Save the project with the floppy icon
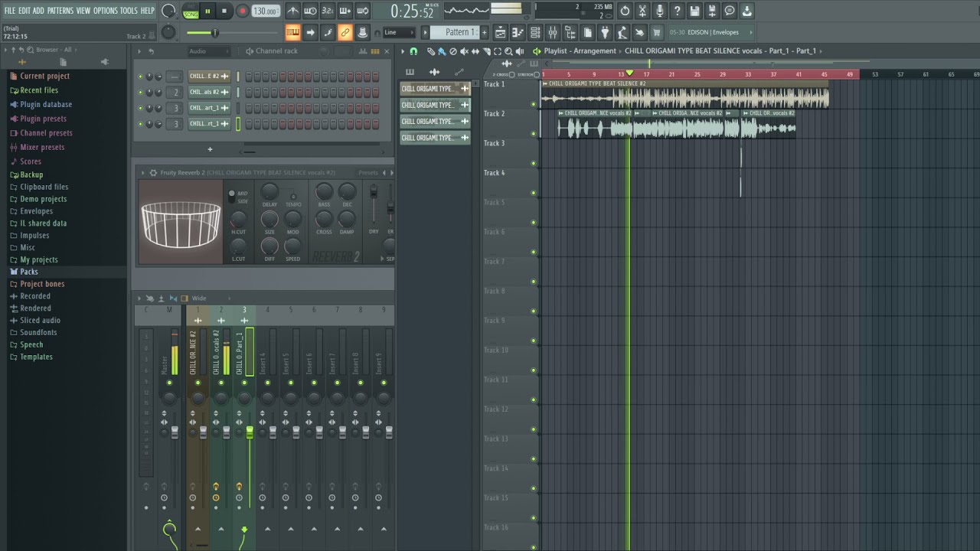Screen dimensions: 980x551 (694, 11)
